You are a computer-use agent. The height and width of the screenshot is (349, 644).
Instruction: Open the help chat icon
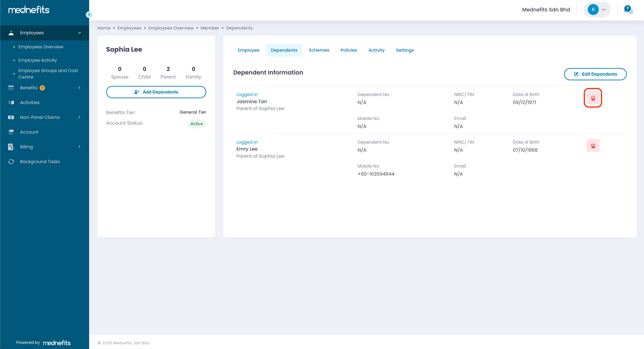point(628,9)
